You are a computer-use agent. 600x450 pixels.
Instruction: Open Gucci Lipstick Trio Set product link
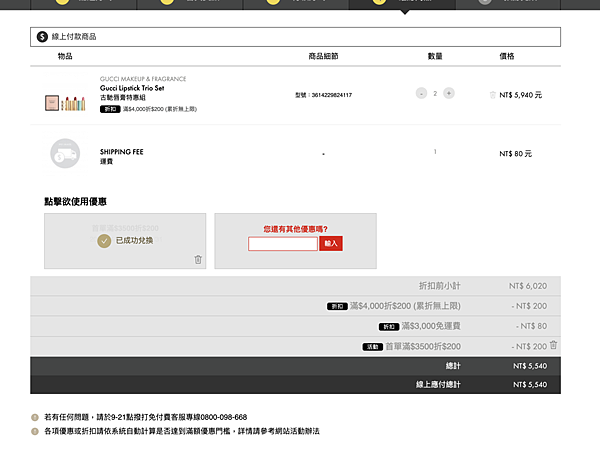pos(132,88)
